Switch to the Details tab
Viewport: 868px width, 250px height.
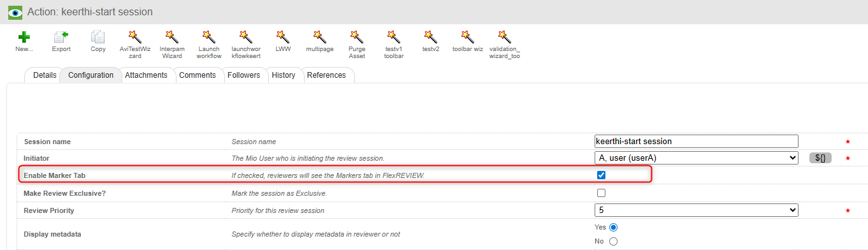coord(45,75)
